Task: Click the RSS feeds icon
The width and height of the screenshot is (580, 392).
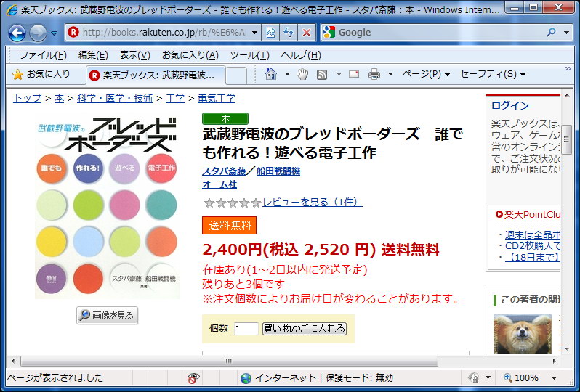Action: pos(322,75)
